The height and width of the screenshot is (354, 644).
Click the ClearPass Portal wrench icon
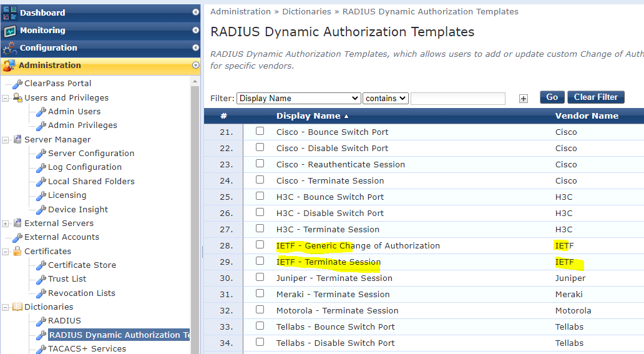coord(17,84)
